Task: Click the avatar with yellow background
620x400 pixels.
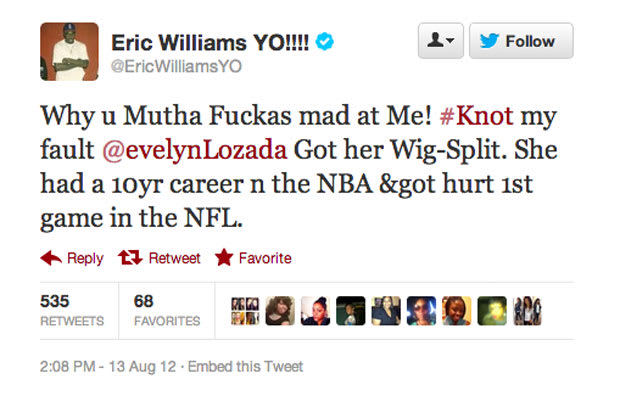Action: coord(456,311)
